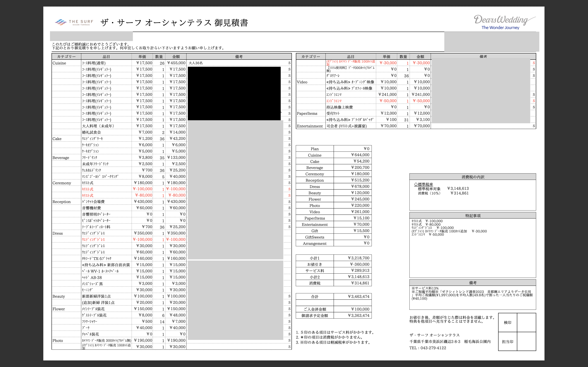Viewport: 588px width, 367px height.
Task: Click the THE SURF Ocean Terrace logo
Action: point(74,23)
